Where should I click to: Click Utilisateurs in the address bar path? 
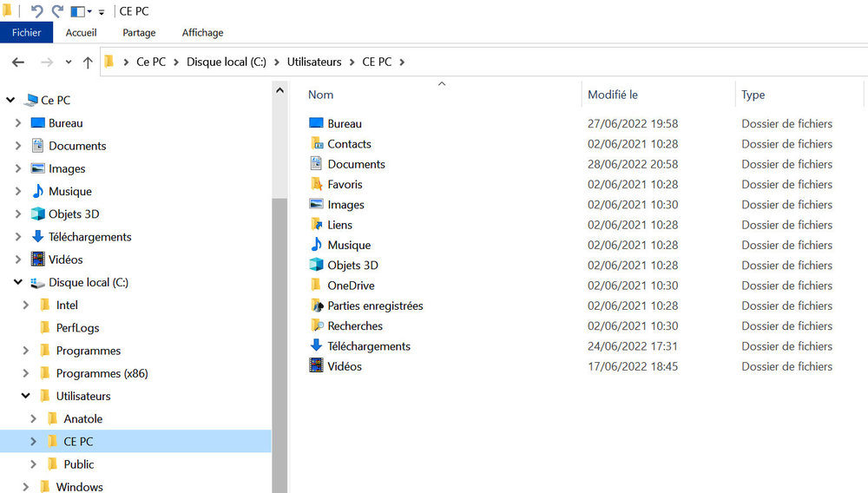point(314,62)
